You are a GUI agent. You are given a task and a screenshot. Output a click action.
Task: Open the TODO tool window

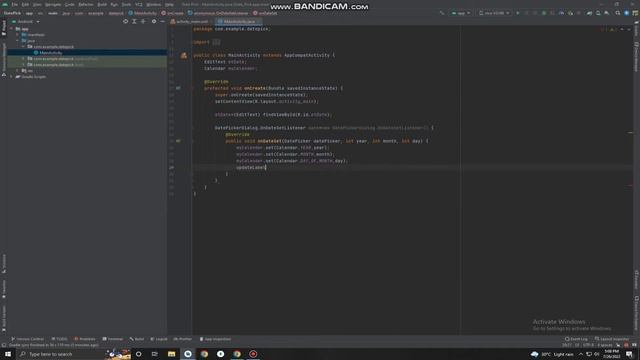pyautogui.click(x=60, y=339)
